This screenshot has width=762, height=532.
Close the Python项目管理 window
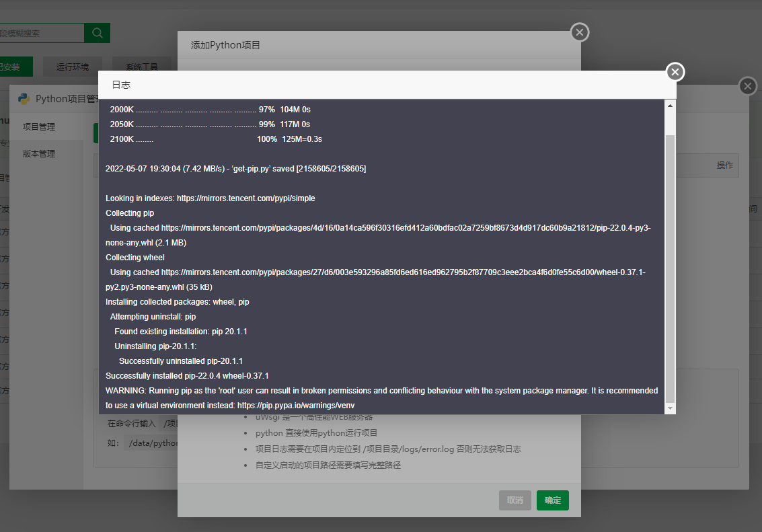(747, 87)
